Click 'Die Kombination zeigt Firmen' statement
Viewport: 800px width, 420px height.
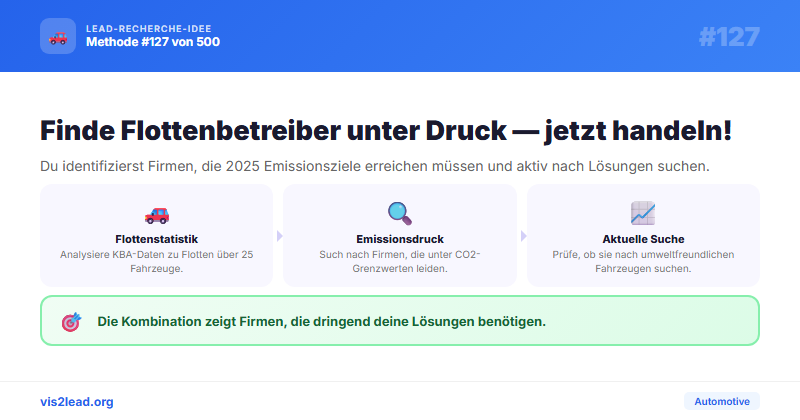pyautogui.click(x=321, y=322)
